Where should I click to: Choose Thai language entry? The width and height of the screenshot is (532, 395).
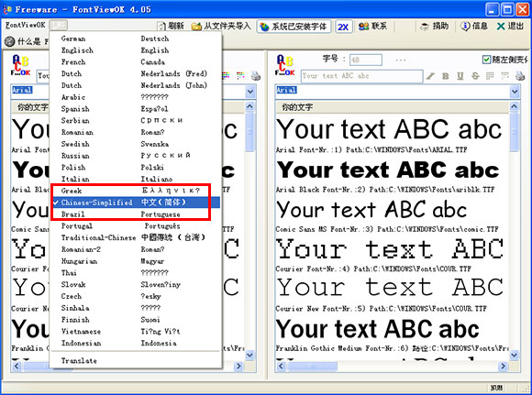pyautogui.click(x=136, y=272)
